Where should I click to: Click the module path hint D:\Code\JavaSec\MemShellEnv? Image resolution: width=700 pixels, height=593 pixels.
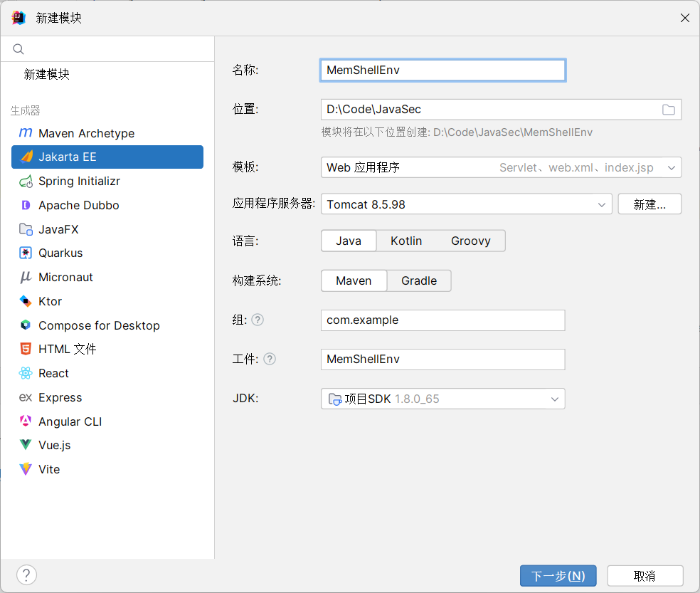coord(513,132)
